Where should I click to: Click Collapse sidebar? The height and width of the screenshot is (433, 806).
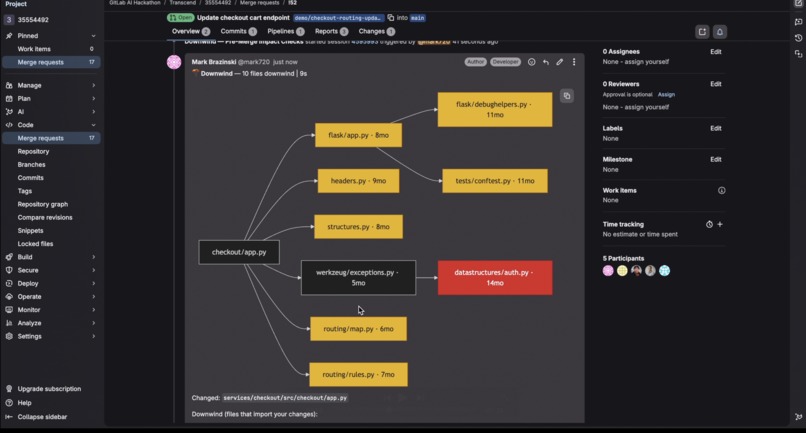(x=42, y=417)
